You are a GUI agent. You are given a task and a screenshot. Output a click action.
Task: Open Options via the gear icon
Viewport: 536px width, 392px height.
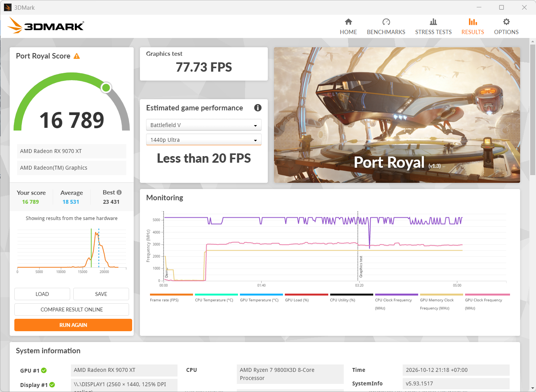[x=506, y=22]
